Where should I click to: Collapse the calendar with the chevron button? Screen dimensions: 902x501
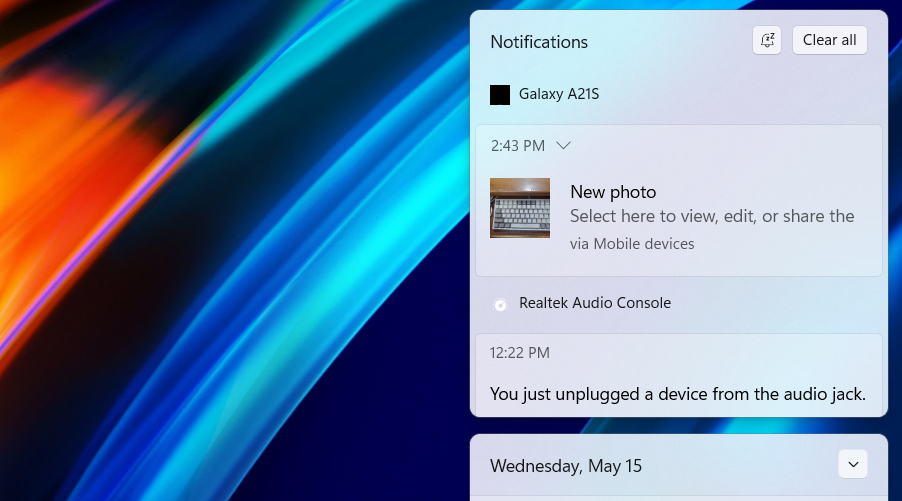pyautogui.click(x=853, y=464)
